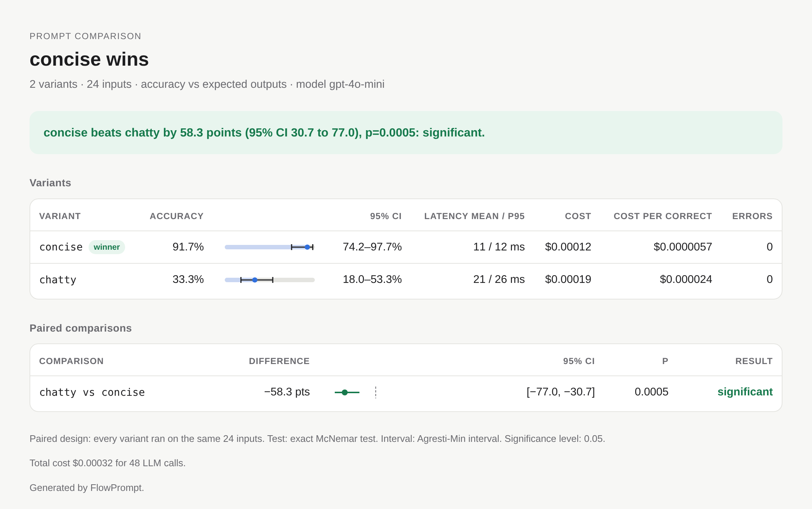
Task: Click the Paired comparisons section heading
Action: click(80, 328)
